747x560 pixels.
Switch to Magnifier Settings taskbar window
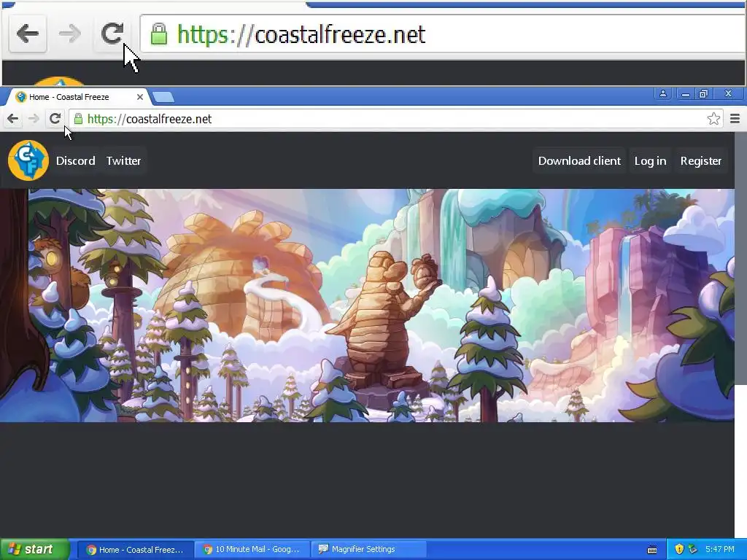[368, 550]
